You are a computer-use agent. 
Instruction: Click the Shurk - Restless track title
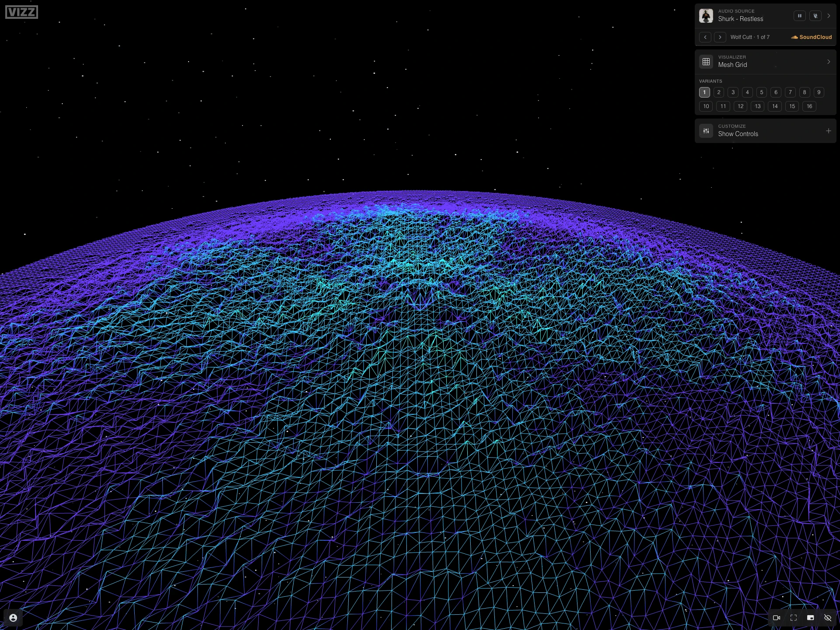click(x=740, y=19)
